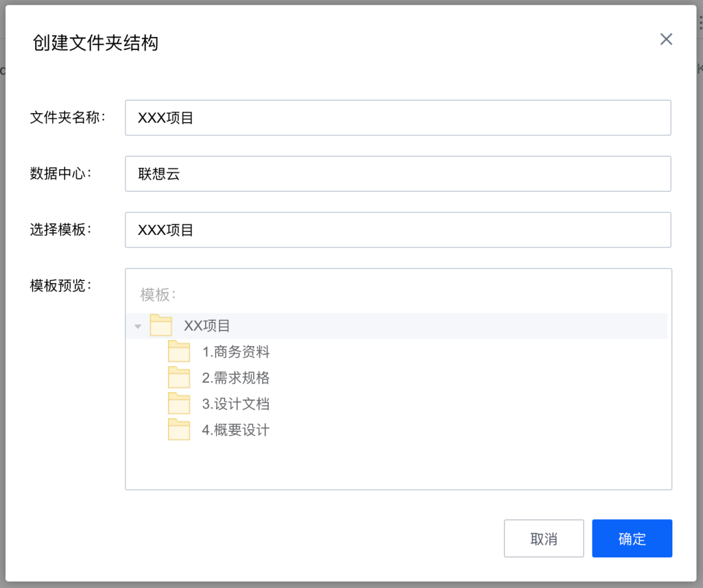Select the XX项目 root folder label
The image size is (703, 588).
(x=207, y=326)
